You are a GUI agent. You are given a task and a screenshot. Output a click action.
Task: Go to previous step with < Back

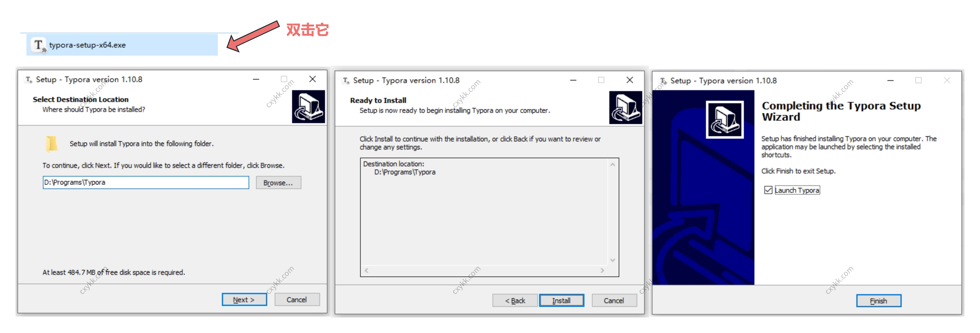coord(515,301)
